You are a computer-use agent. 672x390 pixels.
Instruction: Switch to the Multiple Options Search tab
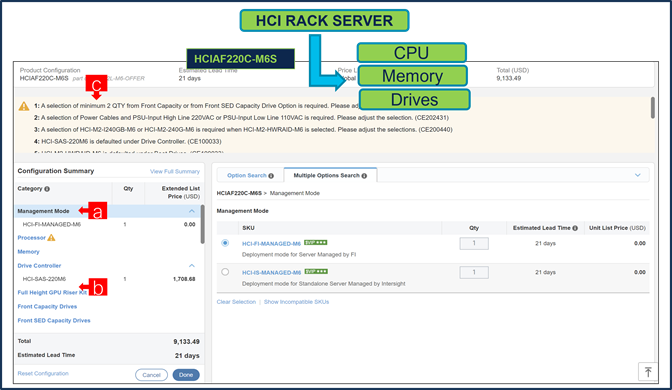330,175
